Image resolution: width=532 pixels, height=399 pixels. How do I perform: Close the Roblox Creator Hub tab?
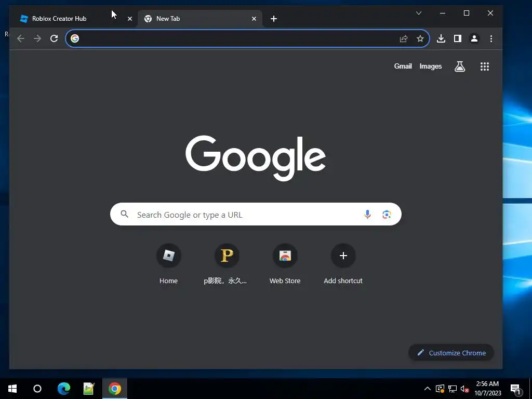coord(129,19)
